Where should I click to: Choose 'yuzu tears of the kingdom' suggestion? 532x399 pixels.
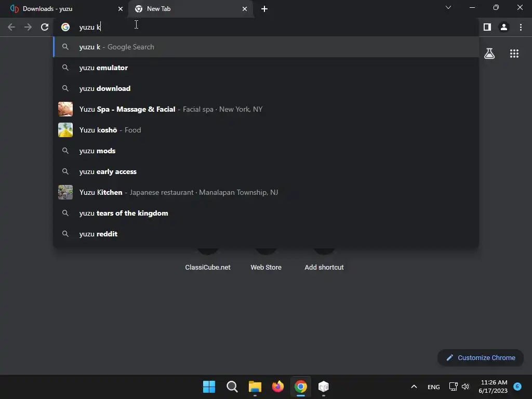coord(266,213)
